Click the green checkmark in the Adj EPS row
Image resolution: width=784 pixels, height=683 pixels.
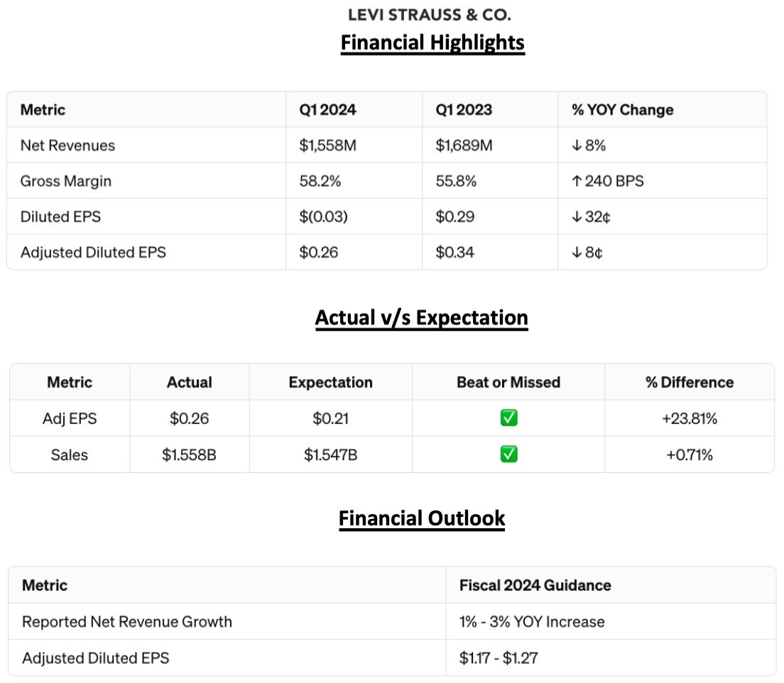click(x=508, y=418)
